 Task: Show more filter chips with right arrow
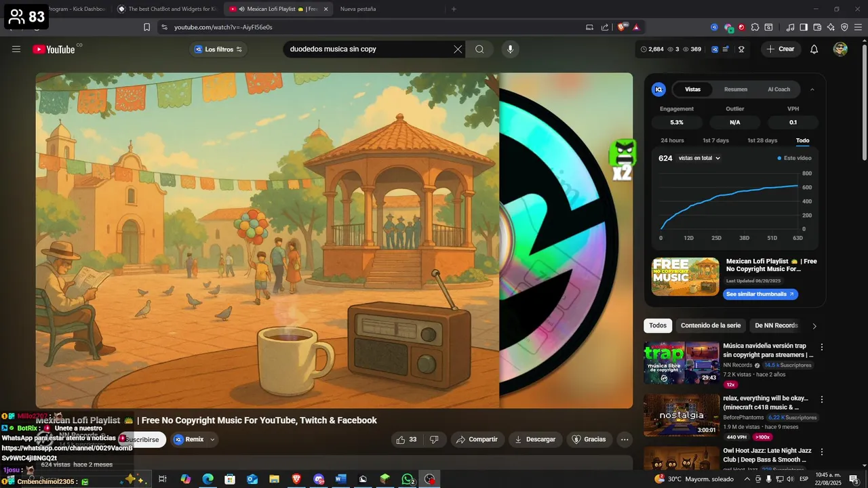point(814,326)
